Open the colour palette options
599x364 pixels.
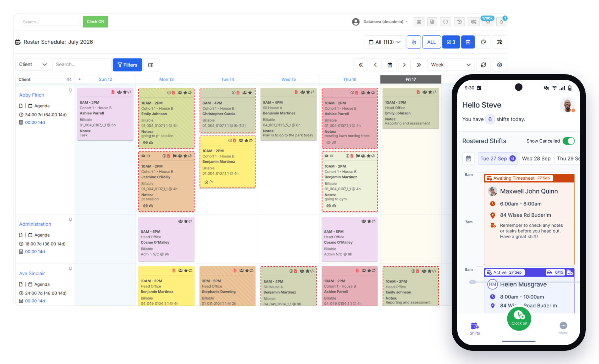tap(483, 42)
